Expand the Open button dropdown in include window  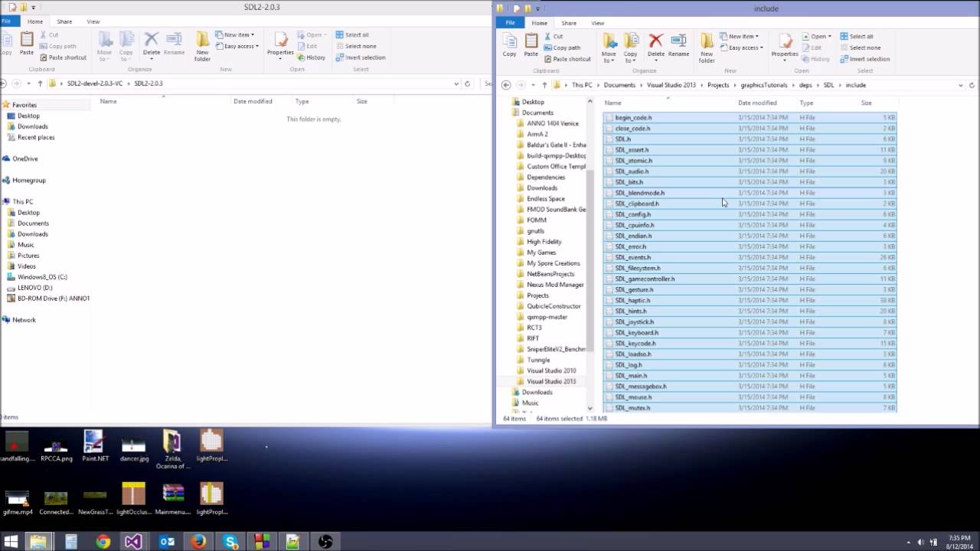coord(828,36)
